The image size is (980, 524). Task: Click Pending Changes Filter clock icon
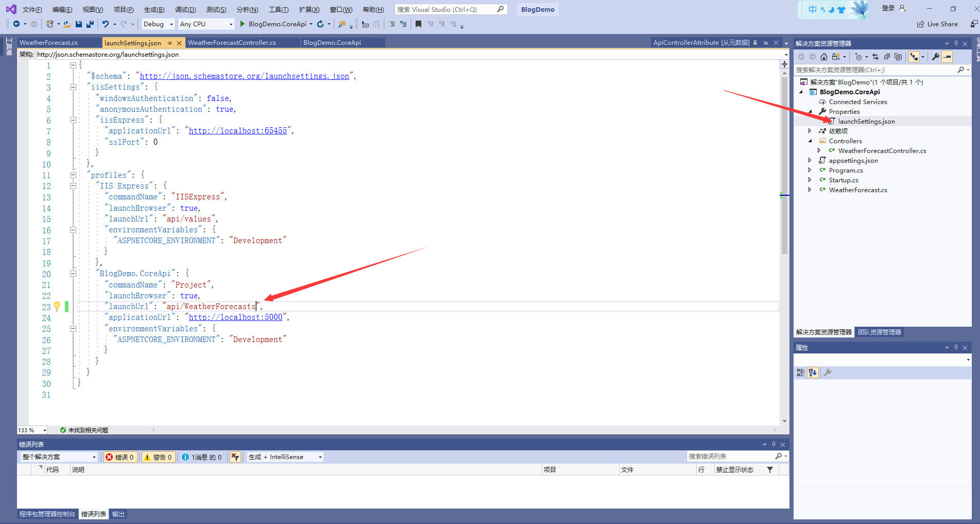pyautogui.click(x=858, y=57)
